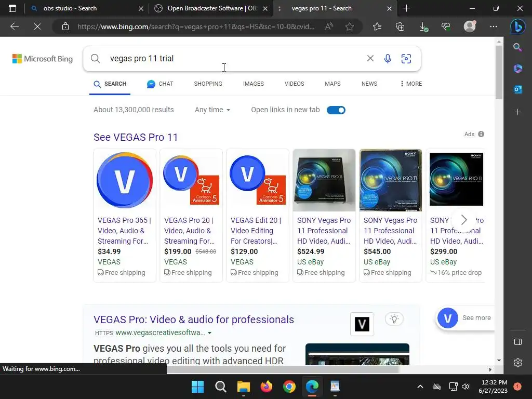532x399 pixels.
Task: Open VEGAS Pro 365 product listing
Action: (125, 216)
